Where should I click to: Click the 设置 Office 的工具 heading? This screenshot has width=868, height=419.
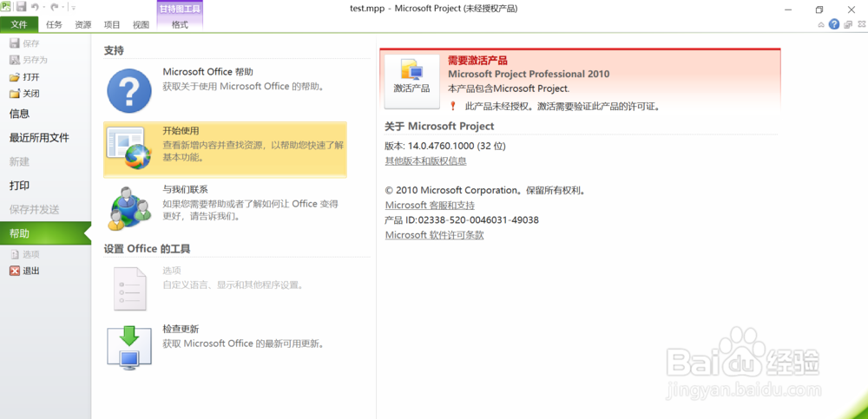[148, 249]
